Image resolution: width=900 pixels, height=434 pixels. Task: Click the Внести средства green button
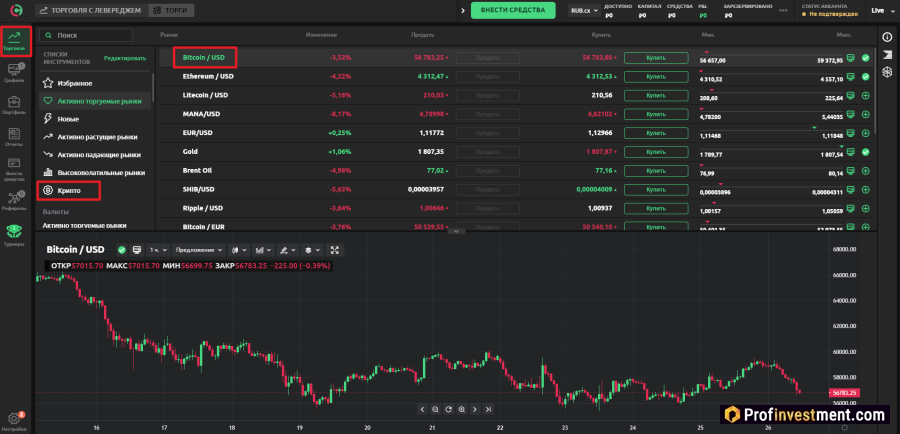[513, 10]
